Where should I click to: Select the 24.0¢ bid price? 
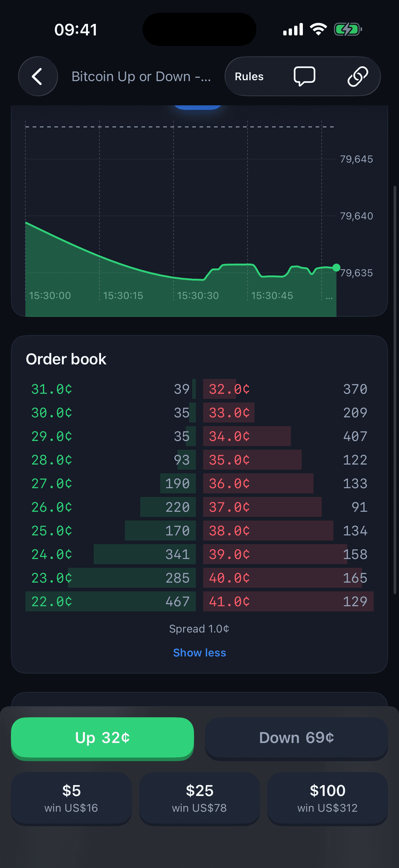pos(52,554)
